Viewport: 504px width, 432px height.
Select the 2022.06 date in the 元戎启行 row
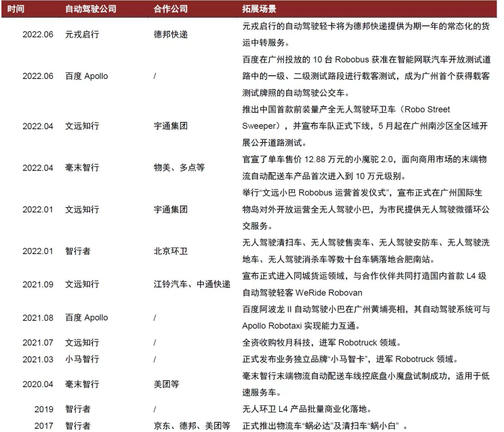[x=38, y=35]
